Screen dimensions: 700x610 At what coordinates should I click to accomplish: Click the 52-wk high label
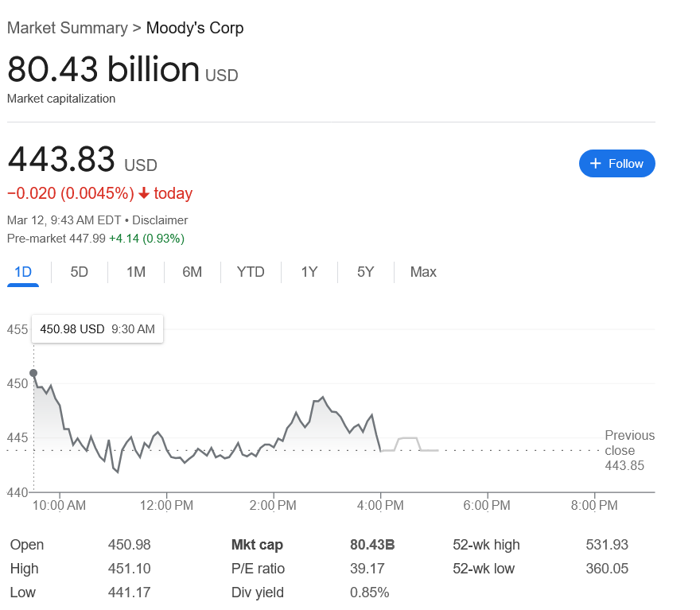point(486,545)
